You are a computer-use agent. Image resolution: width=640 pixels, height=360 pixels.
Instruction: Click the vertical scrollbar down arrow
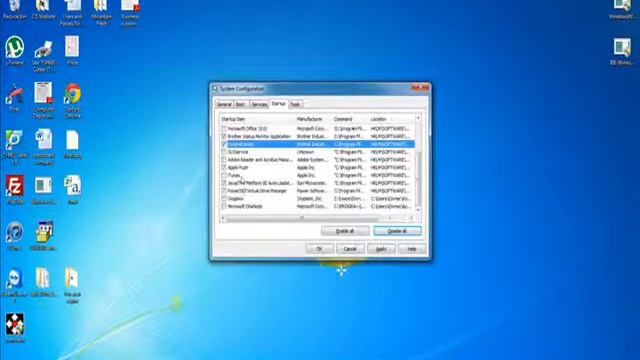click(x=418, y=210)
